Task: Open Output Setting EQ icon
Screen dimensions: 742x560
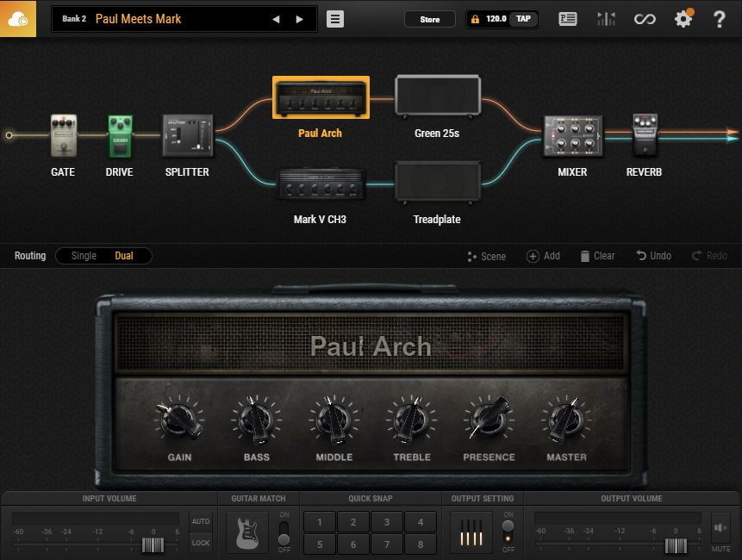Action: [x=471, y=532]
